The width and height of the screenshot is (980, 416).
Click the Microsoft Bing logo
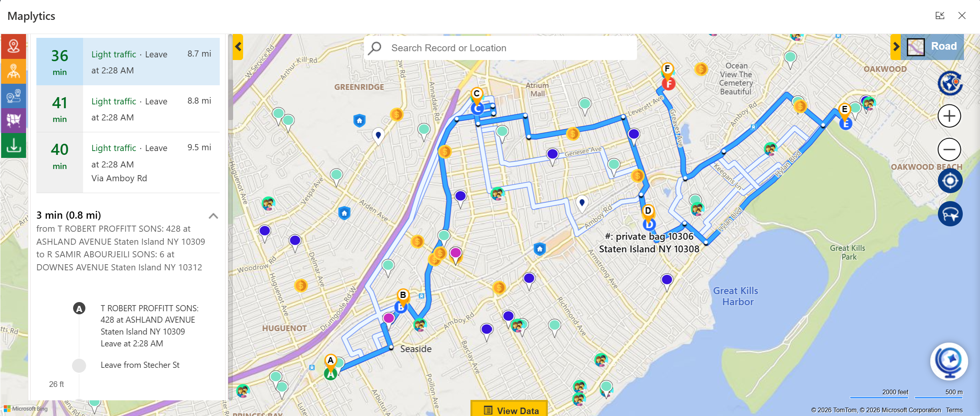(x=26, y=409)
